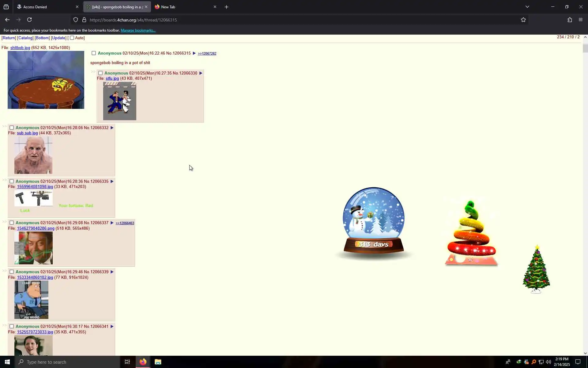The height and width of the screenshot is (368, 588).
Task: Bookmark this page with the star icon
Action: (x=523, y=20)
